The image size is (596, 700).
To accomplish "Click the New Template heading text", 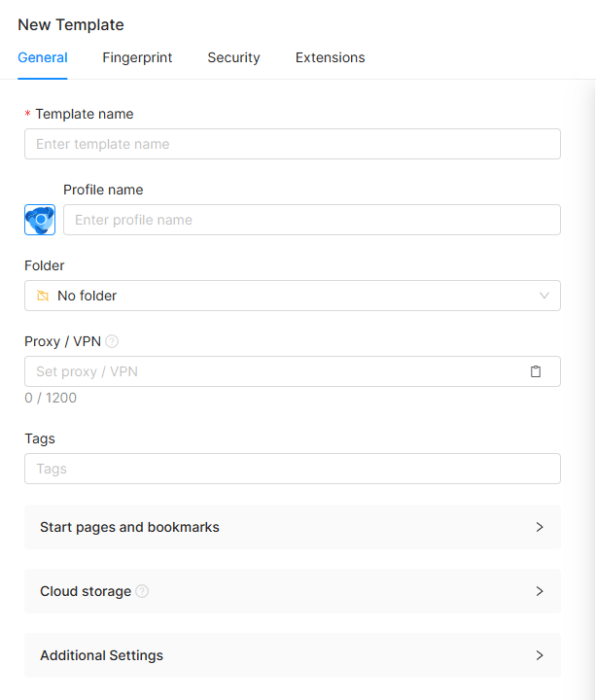I will (x=71, y=24).
